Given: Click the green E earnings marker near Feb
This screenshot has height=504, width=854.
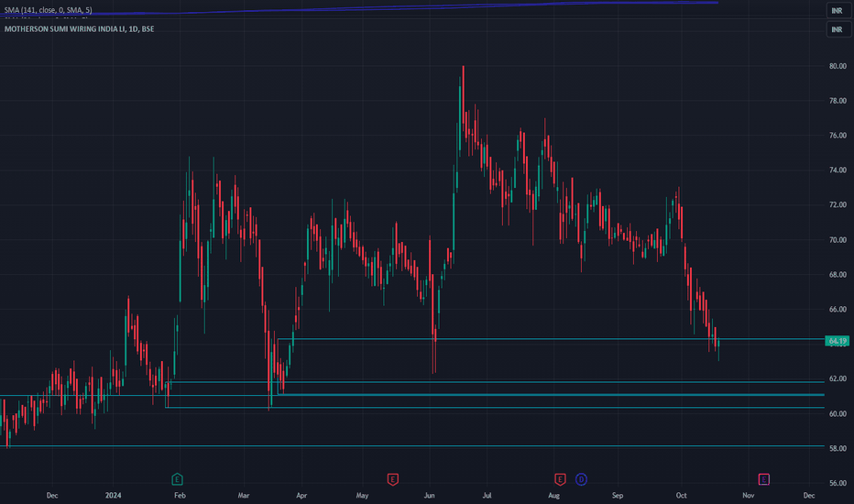Looking at the screenshot, I should coord(177,479).
